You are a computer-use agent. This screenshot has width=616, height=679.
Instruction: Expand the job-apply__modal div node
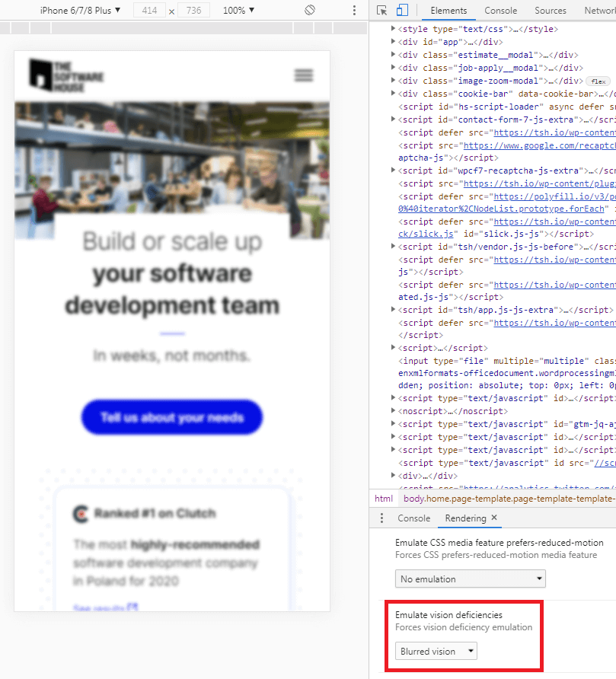(x=393, y=68)
